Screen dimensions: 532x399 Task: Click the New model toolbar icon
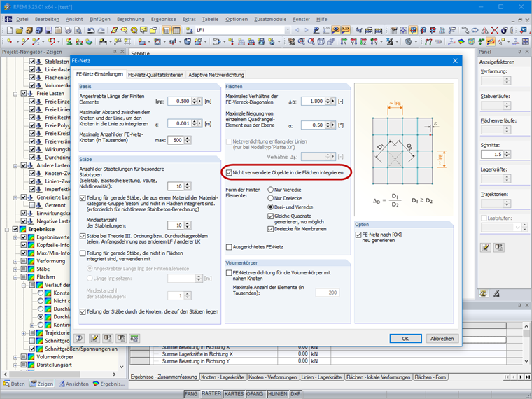coord(10,30)
